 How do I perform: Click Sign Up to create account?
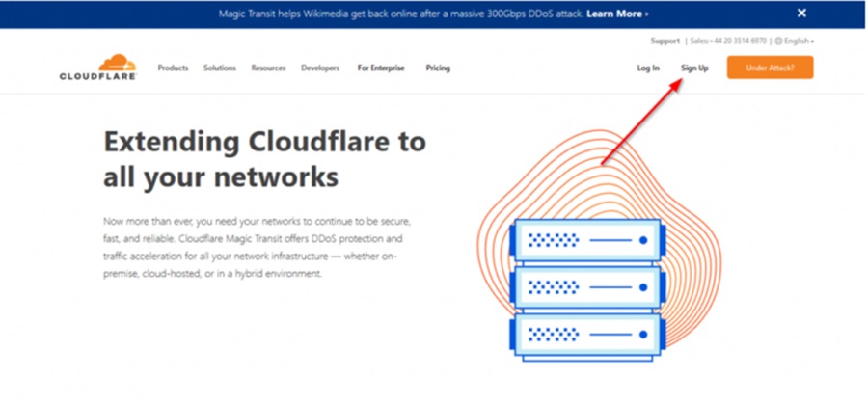click(x=694, y=68)
